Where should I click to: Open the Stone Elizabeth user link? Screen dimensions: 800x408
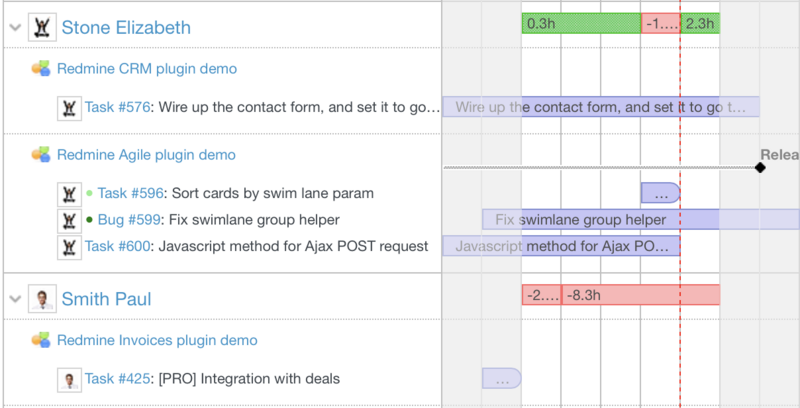(126, 28)
